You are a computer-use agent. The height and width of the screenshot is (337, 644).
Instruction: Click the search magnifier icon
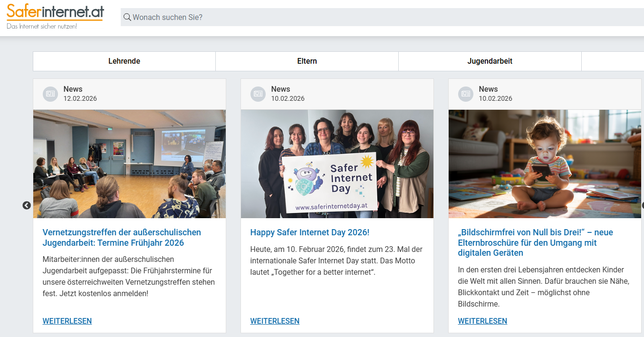[127, 18]
